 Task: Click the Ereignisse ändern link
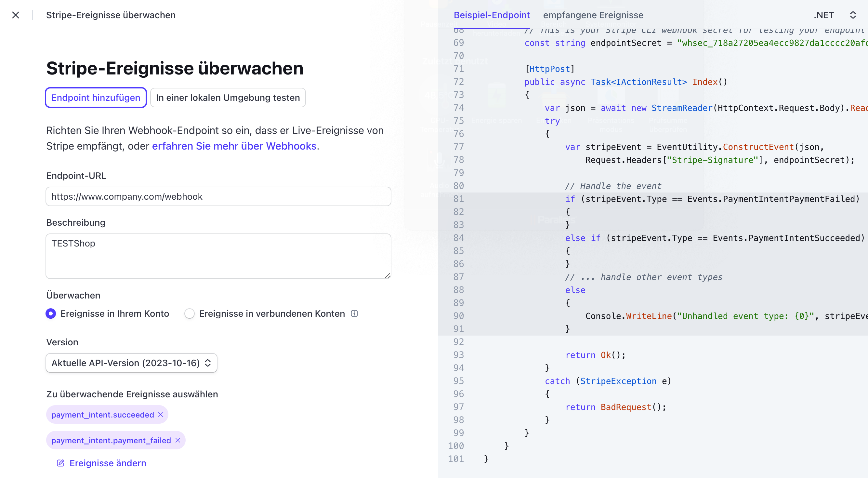[x=108, y=463]
